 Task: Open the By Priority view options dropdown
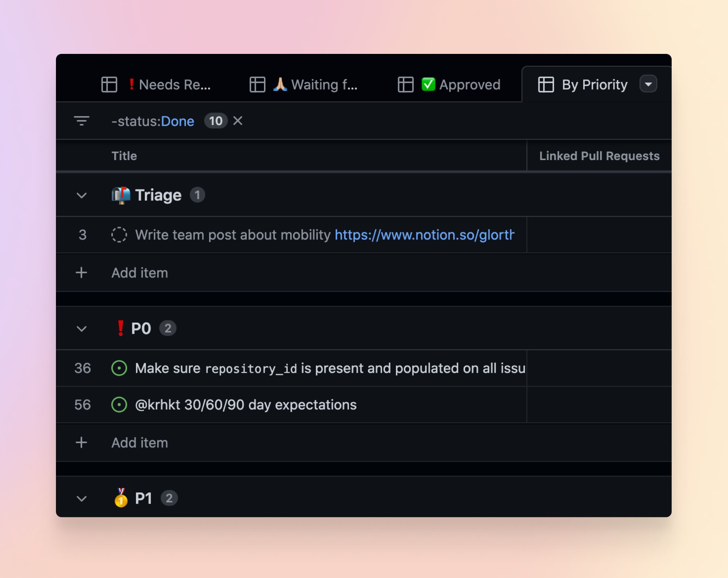648,84
